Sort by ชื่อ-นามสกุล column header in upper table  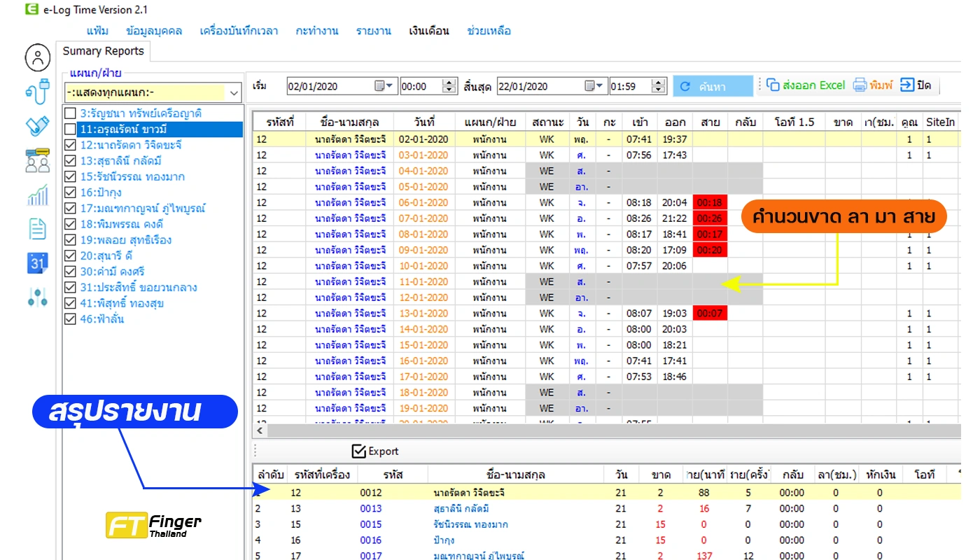pyautogui.click(x=349, y=122)
